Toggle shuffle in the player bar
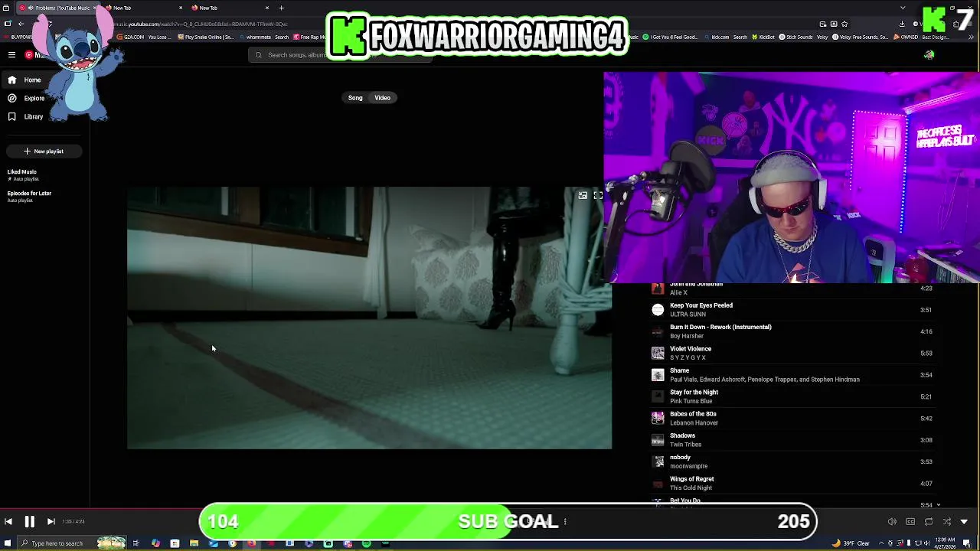This screenshot has width=980, height=551. pyautogui.click(x=947, y=521)
